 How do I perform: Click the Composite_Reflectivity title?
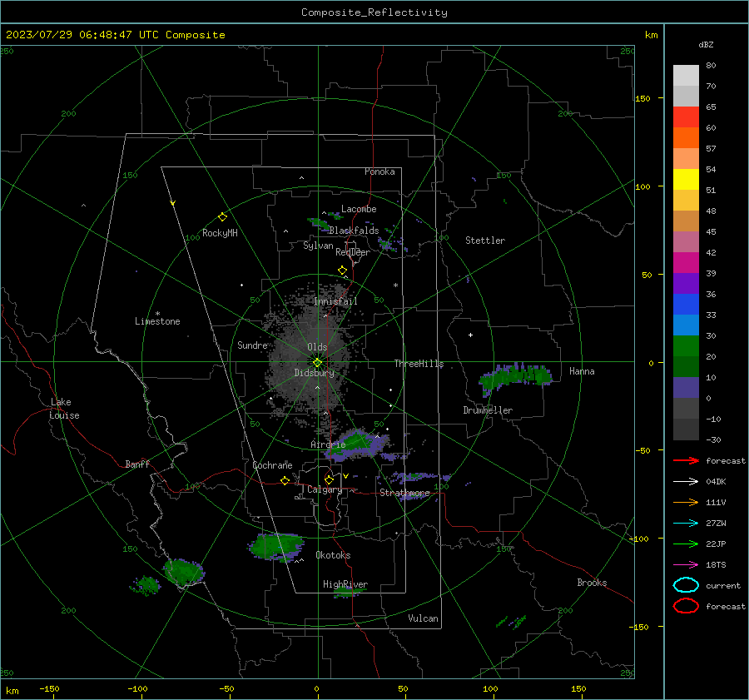374,12
